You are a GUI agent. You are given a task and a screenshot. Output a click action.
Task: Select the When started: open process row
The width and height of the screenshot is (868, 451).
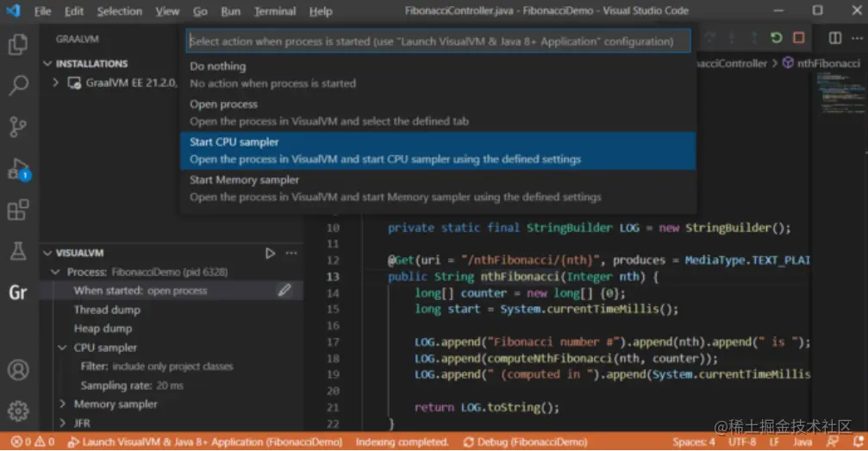(x=171, y=291)
